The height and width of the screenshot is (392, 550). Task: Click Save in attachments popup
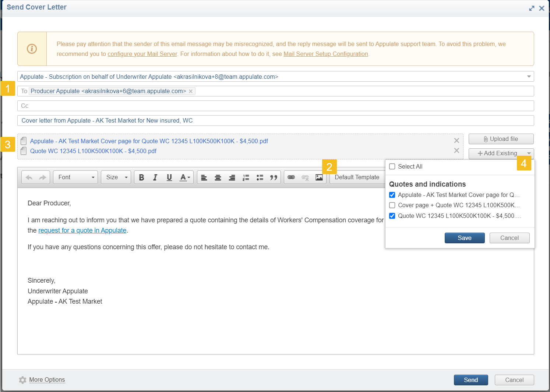tap(464, 238)
